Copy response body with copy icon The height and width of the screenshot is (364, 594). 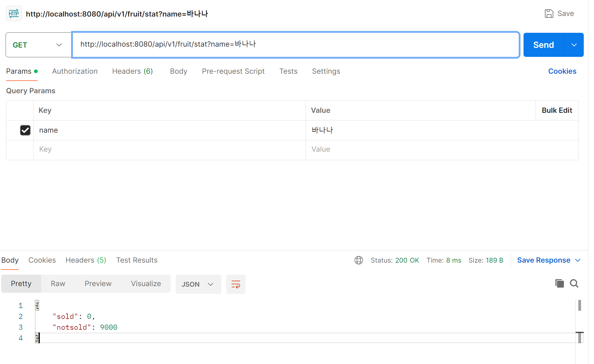tap(559, 283)
